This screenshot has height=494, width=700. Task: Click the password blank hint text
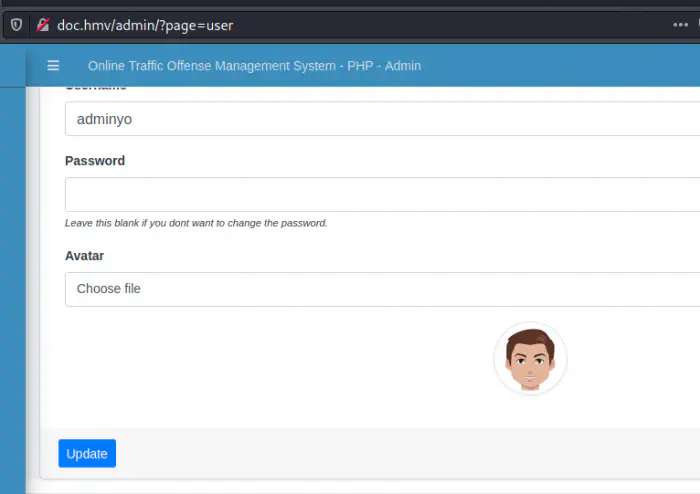click(x=196, y=223)
